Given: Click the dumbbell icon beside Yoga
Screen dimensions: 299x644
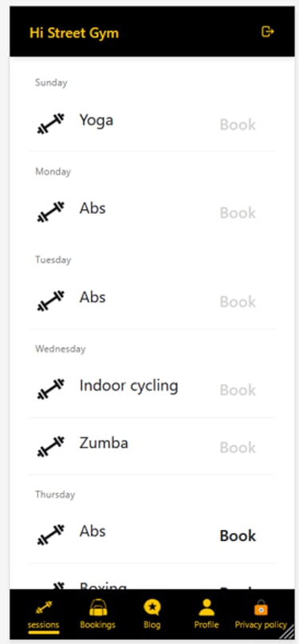Looking at the screenshot, I should tap(51, 124).
